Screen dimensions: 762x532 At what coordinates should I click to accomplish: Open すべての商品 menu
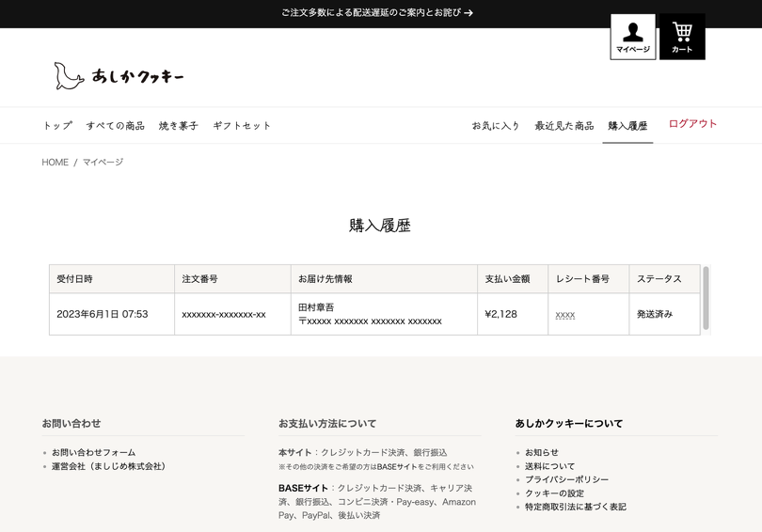(115, 125)
